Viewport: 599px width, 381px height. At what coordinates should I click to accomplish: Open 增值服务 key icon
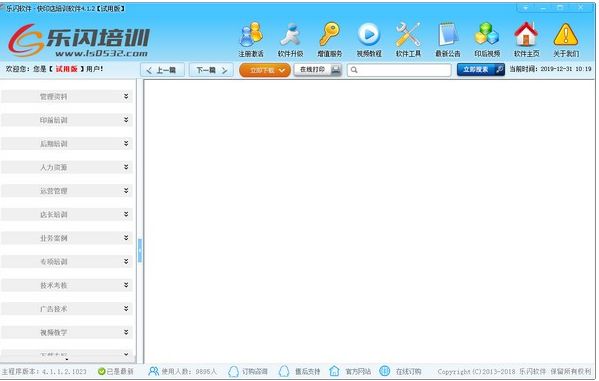point(330,39)
